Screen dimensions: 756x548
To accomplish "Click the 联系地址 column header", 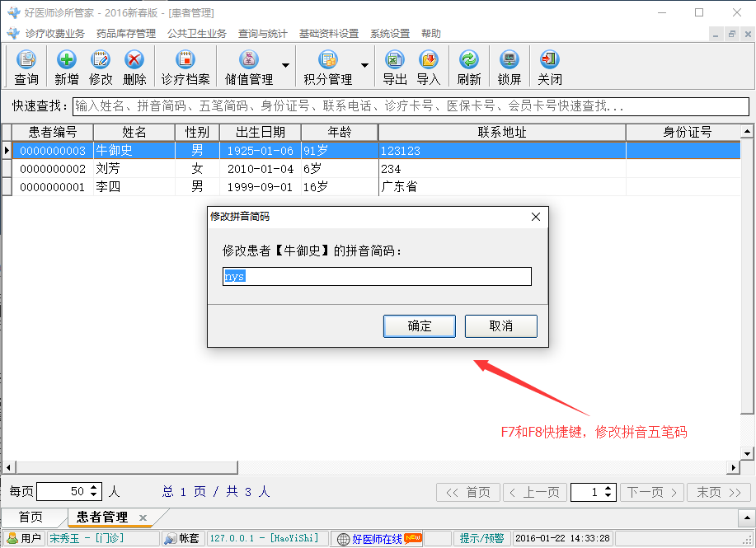I will tap(502, 132).
